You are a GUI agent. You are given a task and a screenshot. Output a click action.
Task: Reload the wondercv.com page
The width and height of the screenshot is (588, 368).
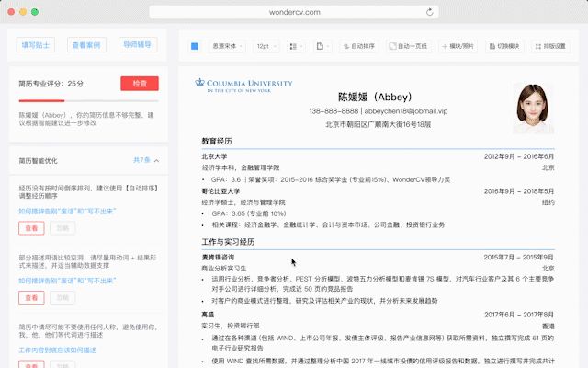tap(429, 12)
